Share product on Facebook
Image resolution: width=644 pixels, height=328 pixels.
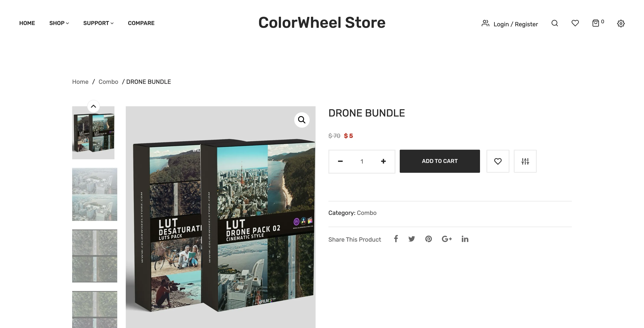coord(396,239)
